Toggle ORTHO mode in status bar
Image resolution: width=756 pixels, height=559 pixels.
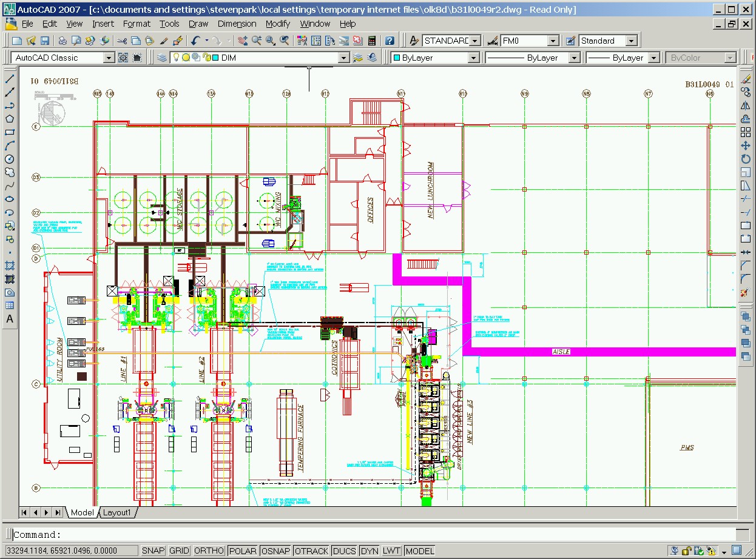(209, 551)
